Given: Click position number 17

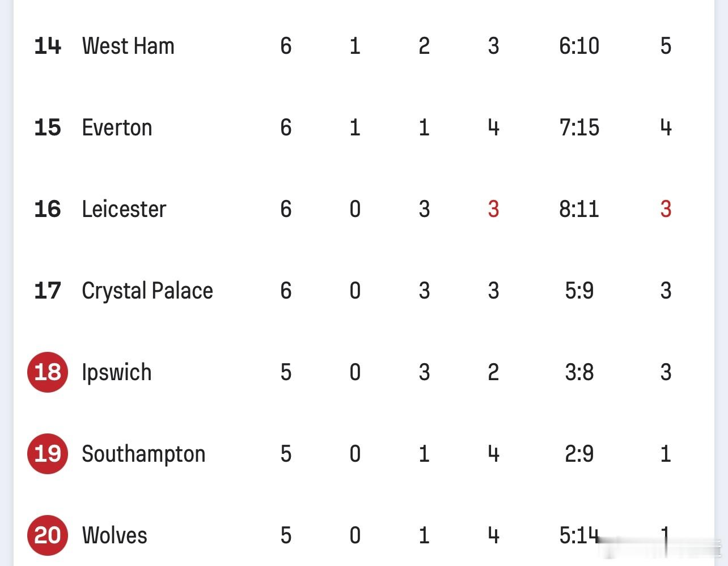Looking at the screenshot, I should pyautogui.click(x=48, y=291).
